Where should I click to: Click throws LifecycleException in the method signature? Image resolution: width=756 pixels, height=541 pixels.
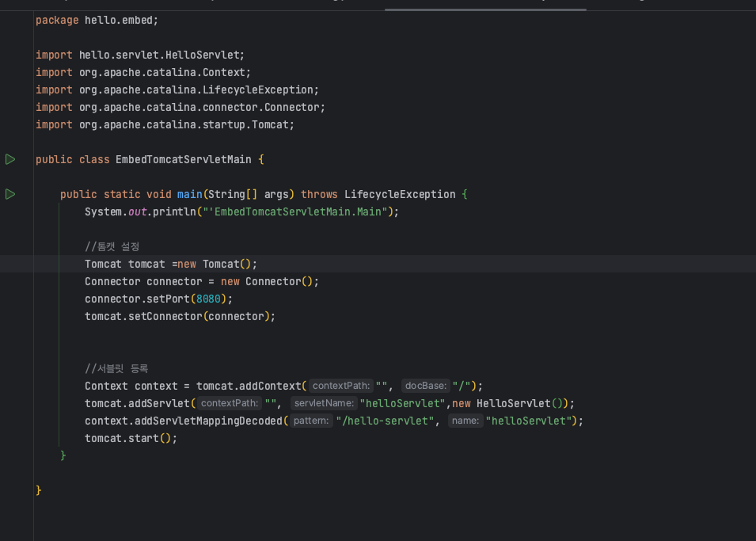(378, 194)
